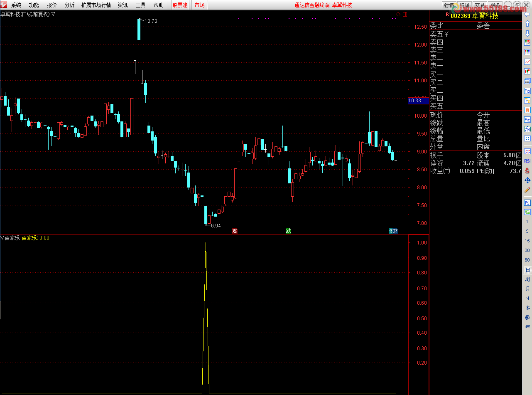Switch to 1-minute period
Image resolution: width=532 pixels, height=395 pixels.
click(x=527, y=222)
